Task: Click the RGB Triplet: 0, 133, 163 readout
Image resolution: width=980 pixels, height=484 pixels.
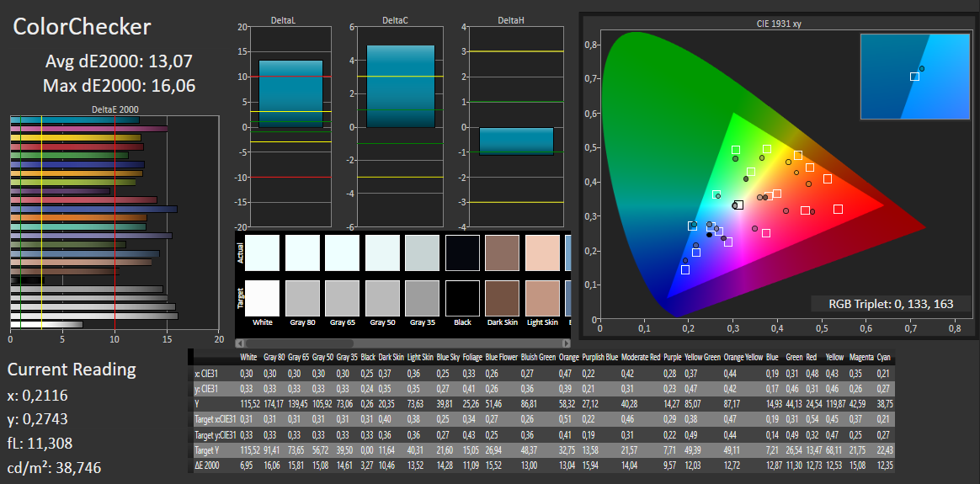Action: 891,304
